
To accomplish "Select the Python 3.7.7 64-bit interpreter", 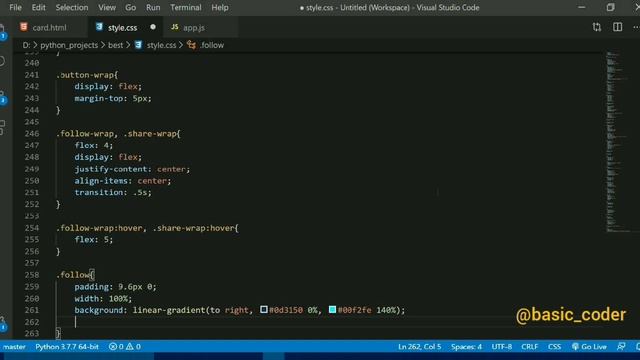I will (x=67, y=347).
